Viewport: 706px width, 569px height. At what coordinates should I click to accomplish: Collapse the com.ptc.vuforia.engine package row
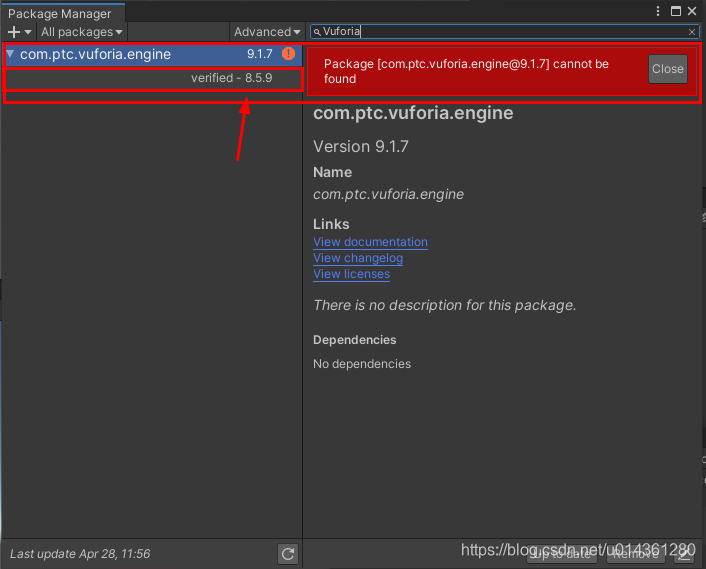pyautogui.click(x=10, y=54)
